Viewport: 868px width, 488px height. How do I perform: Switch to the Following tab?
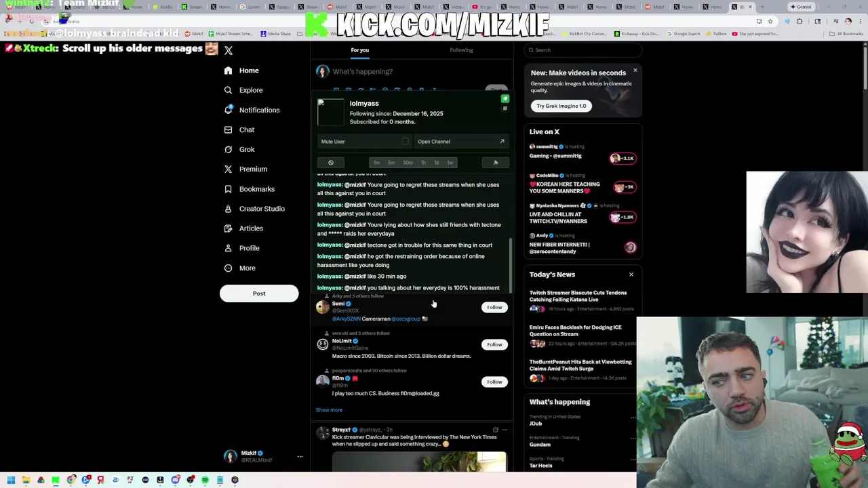point(461,50)
